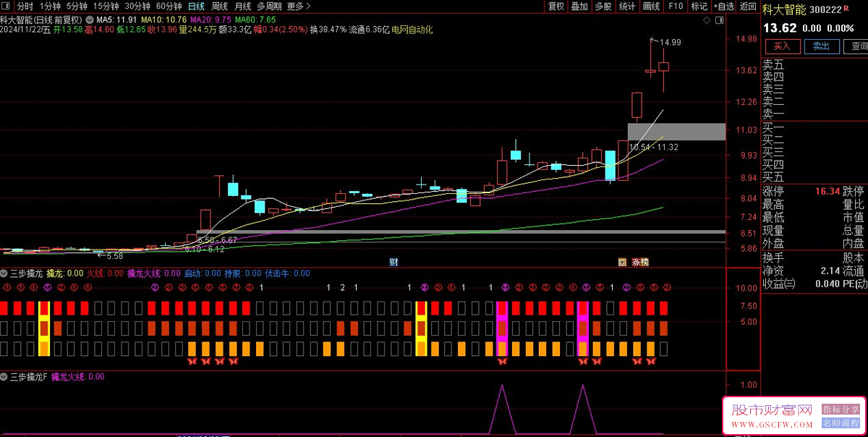Select the 30分钟 period tab
The width and height of the screenshot is (868, 437).
(137, 6)
